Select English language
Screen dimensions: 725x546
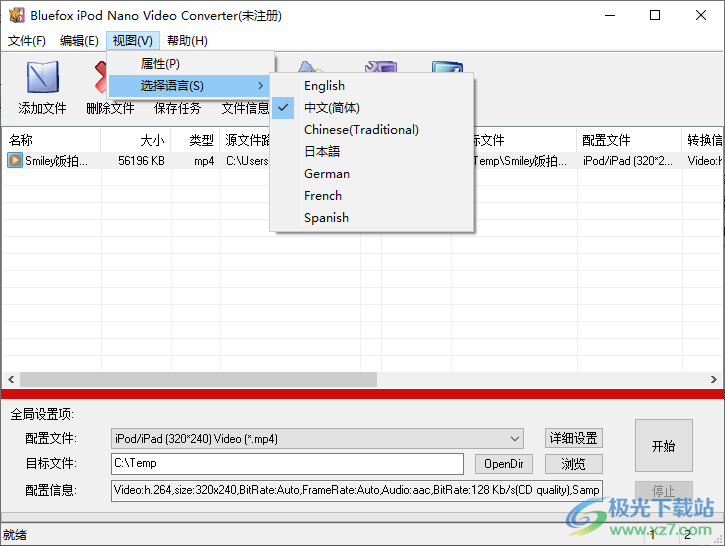tap(372, 86)
